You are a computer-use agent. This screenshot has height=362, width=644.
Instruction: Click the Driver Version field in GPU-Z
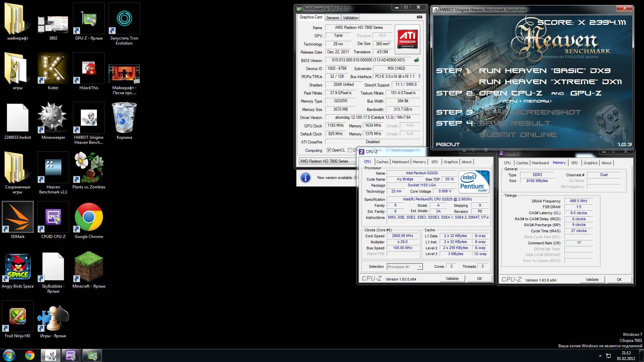click(x=373, y=117)
